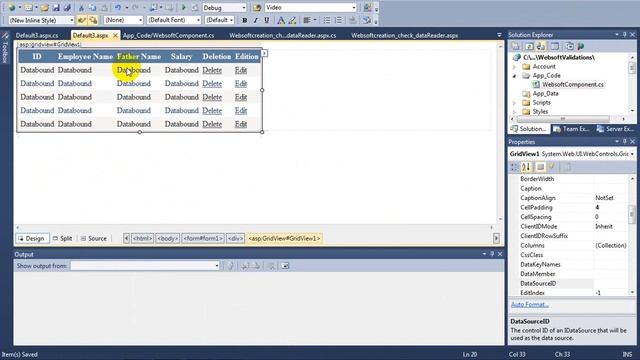This screenshot has width=640, height=360.
Task: Click the Cut scissors icon
Action: coord(81,8)
